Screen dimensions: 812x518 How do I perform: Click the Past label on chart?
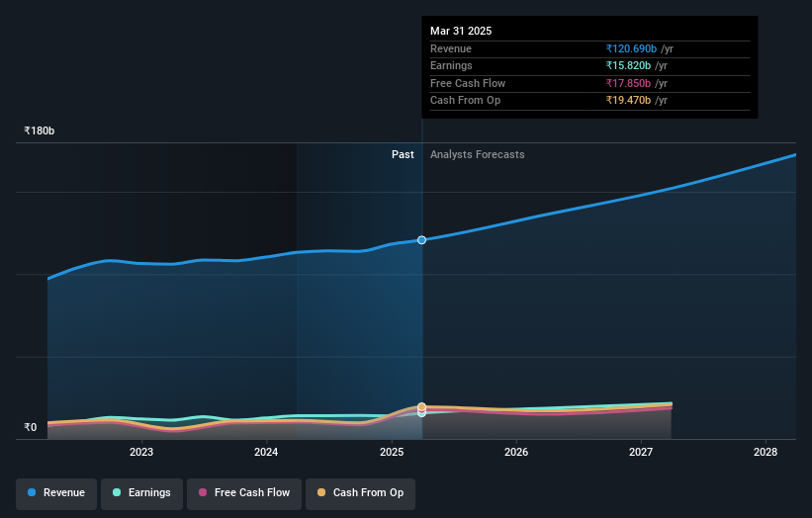(x=403, y=155)
